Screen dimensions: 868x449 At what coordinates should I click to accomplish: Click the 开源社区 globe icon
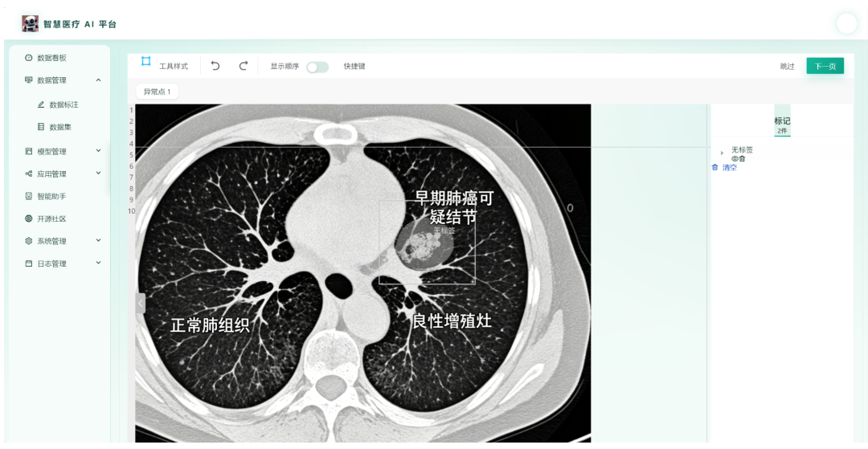point(29,218)
